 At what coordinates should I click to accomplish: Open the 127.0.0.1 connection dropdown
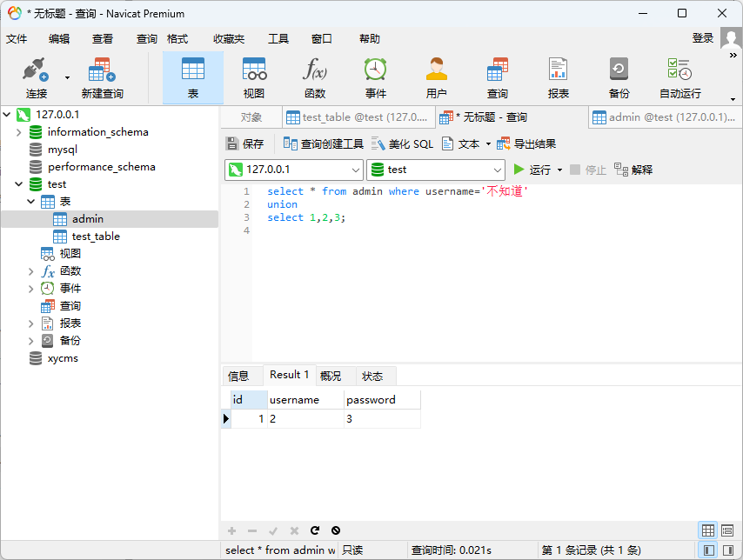[294, 170]
